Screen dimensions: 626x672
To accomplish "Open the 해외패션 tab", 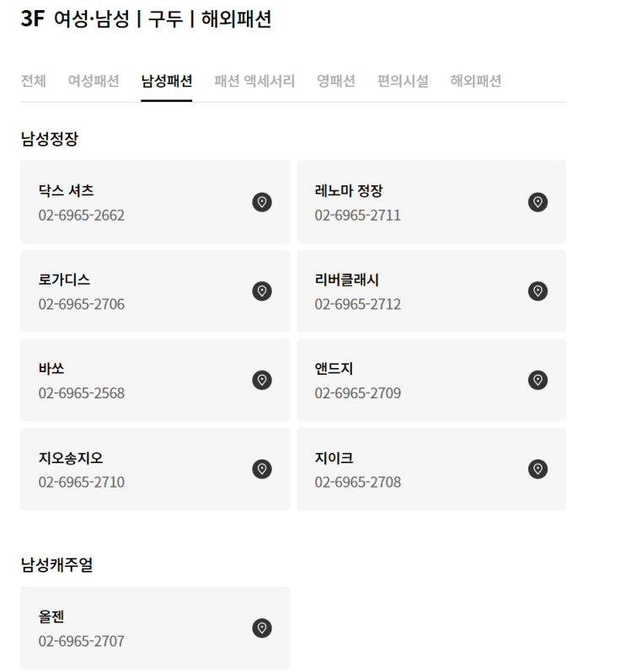I will (475, 81).
